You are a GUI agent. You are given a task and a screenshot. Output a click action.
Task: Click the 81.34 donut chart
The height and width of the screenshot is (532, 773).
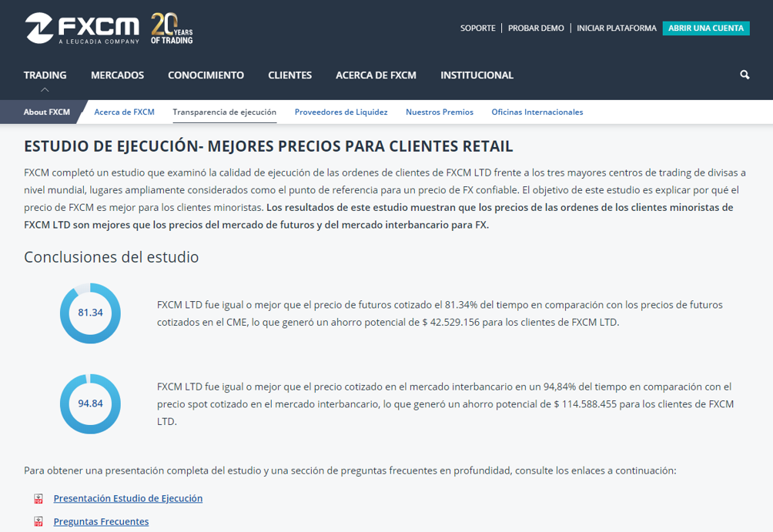pyautogui.click(x=90, y=313)
